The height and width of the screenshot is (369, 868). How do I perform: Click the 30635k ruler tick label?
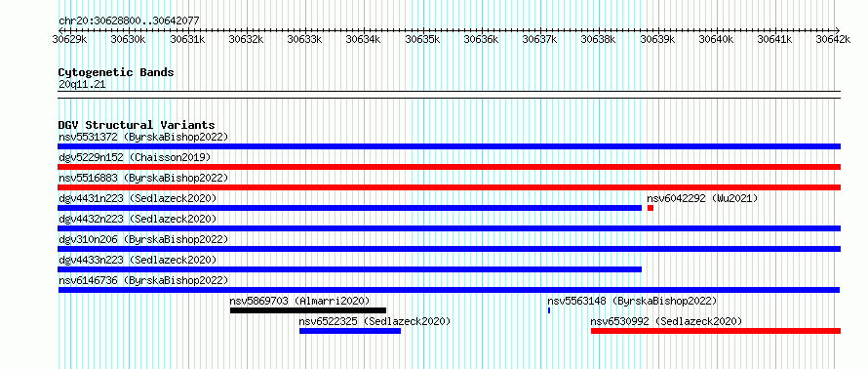[x=423, y=39]
